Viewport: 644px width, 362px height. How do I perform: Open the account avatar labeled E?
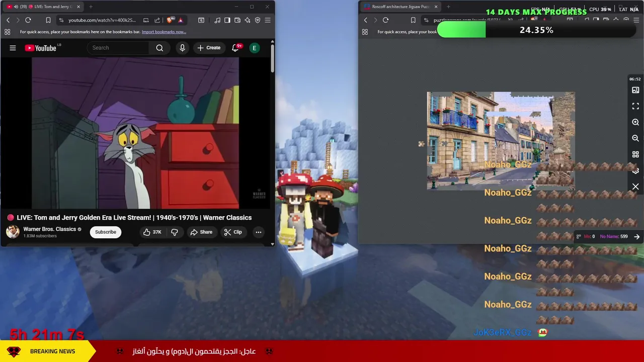[255, 48]
